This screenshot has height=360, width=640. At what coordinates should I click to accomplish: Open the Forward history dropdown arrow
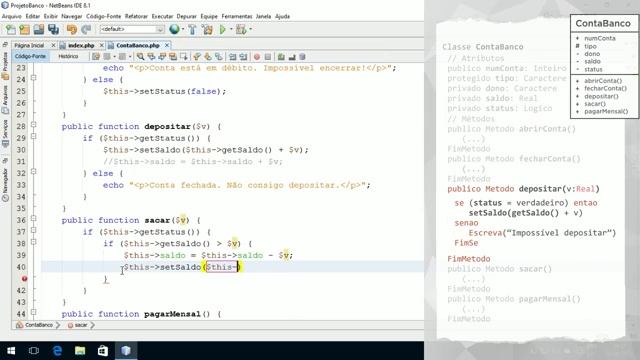point(130,57)
